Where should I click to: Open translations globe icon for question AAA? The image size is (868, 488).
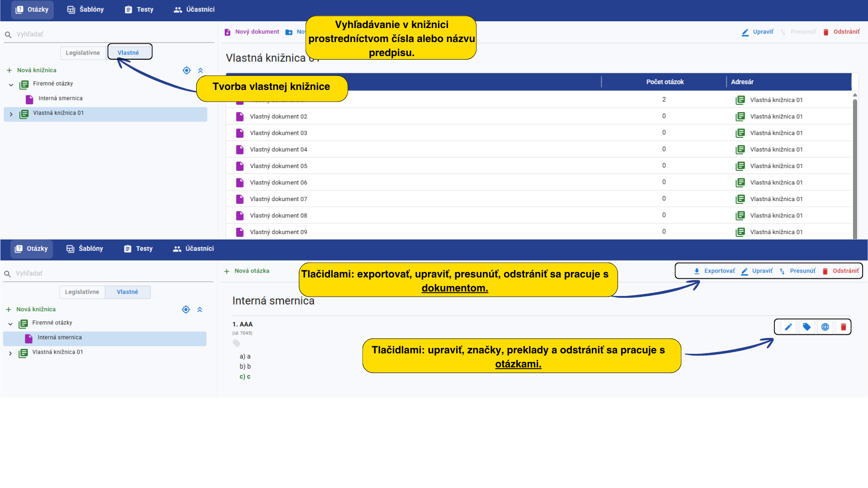click(825, 327)
